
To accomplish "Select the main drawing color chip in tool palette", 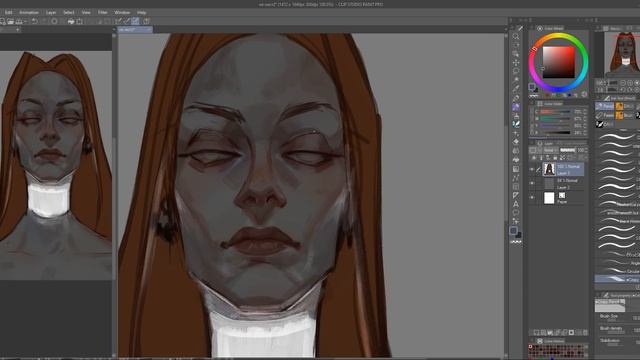I will [513, 231].
